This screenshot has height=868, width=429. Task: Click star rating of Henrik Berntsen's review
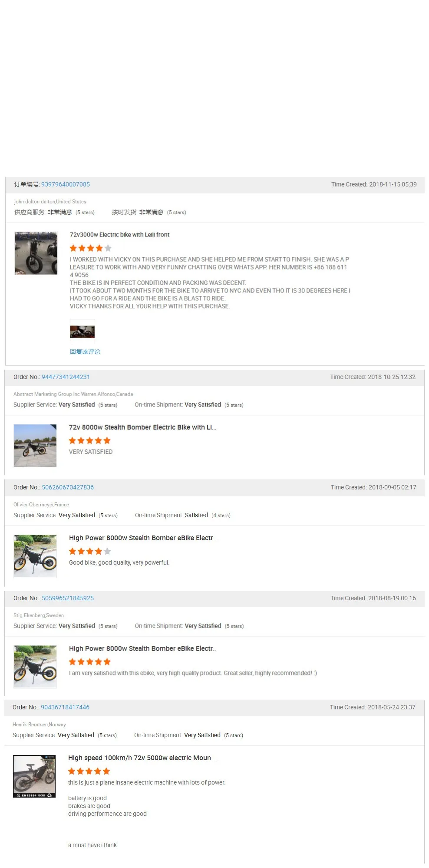click(89, 771)
